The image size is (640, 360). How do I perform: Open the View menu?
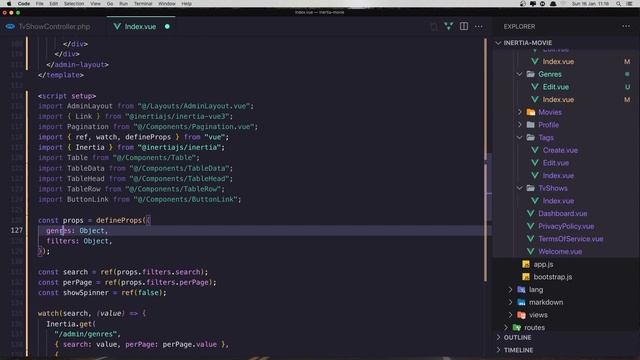point(95,4)
